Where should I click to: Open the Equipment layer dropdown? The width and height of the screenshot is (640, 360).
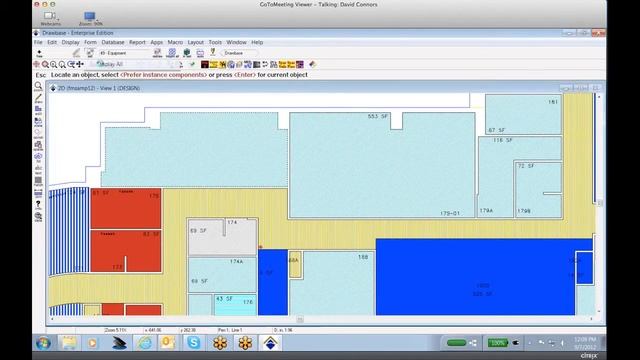point(124,53)
